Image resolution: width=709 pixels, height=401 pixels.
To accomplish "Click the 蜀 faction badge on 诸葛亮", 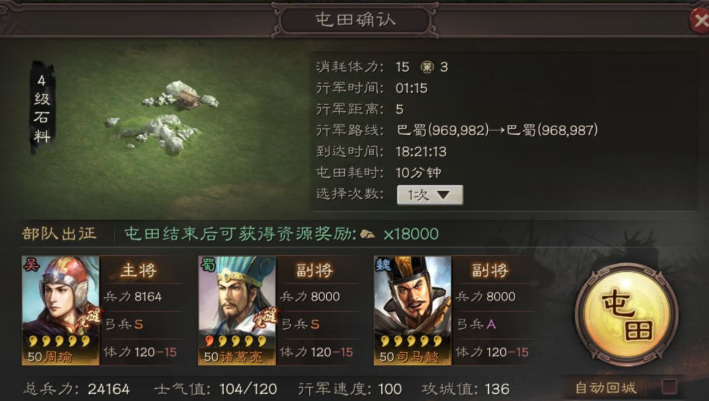I will tap(208, 265).
